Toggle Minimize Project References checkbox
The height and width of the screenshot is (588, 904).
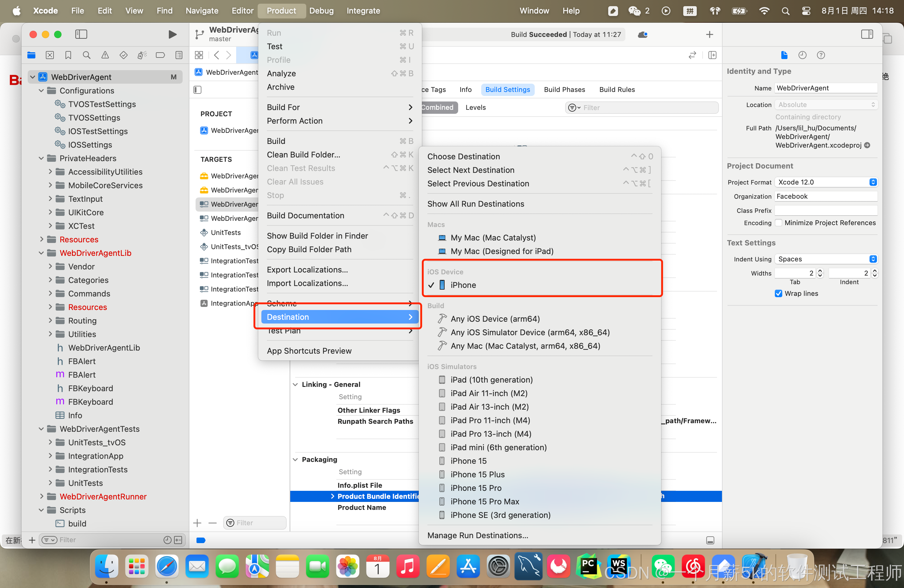(778, 223)
